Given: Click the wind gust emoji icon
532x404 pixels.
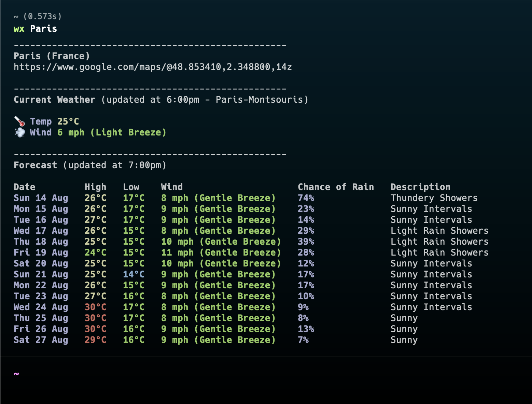Looking at the screenshot, I should tap(20, 132).
